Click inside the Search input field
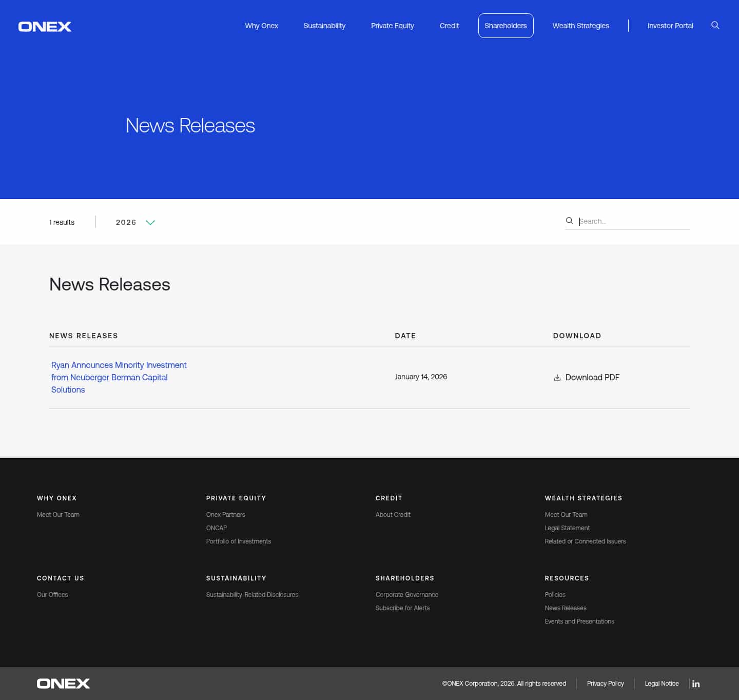Viewport: 739px width, 700px height. click(x=634, y=221)
